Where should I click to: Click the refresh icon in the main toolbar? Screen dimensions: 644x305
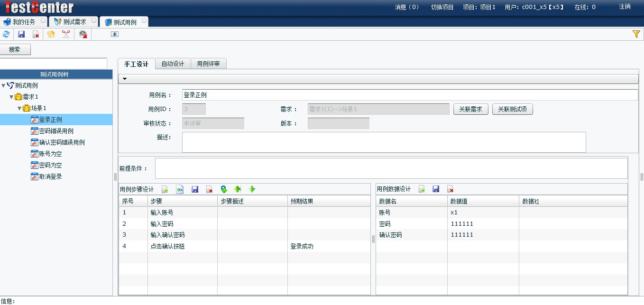(6, 34)
